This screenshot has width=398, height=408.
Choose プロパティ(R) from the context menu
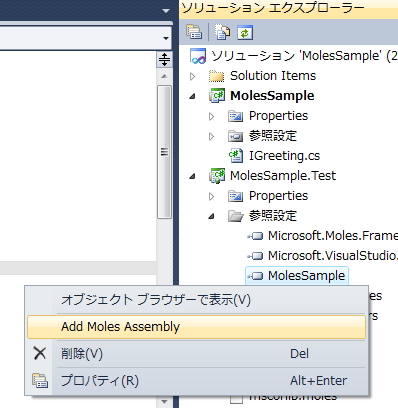pos(196,381)
